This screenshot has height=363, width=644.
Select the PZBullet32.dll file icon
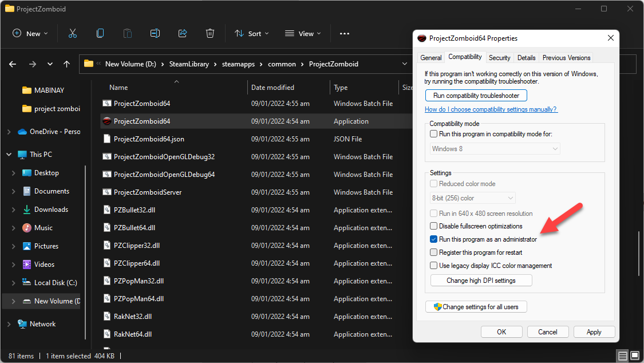(x=107, y=210)
